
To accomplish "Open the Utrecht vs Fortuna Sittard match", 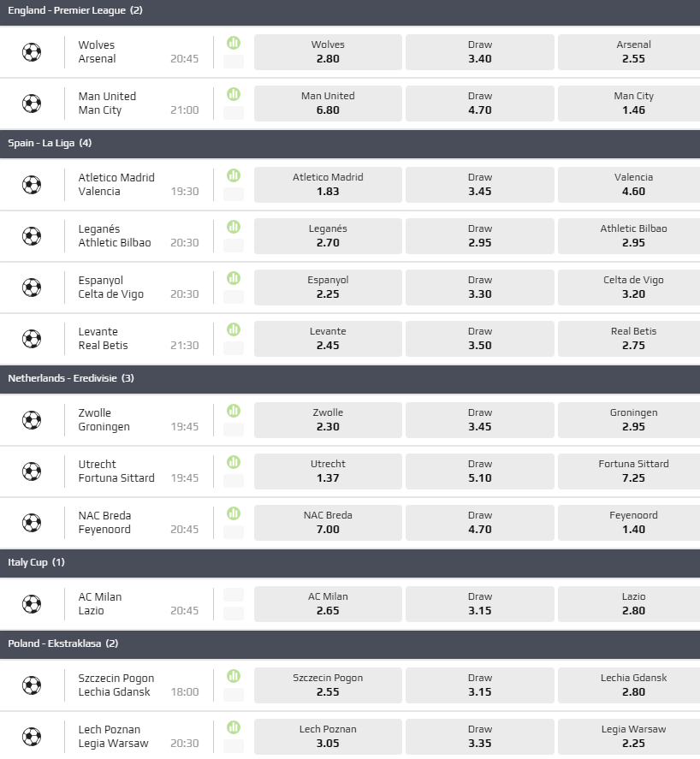I will pos(116,471).
